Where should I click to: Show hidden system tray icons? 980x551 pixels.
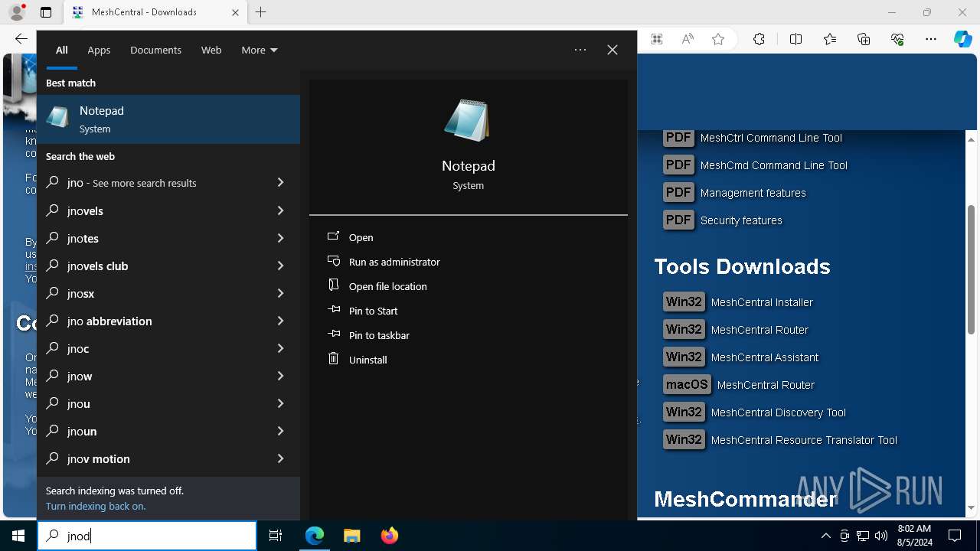(825, 536)
